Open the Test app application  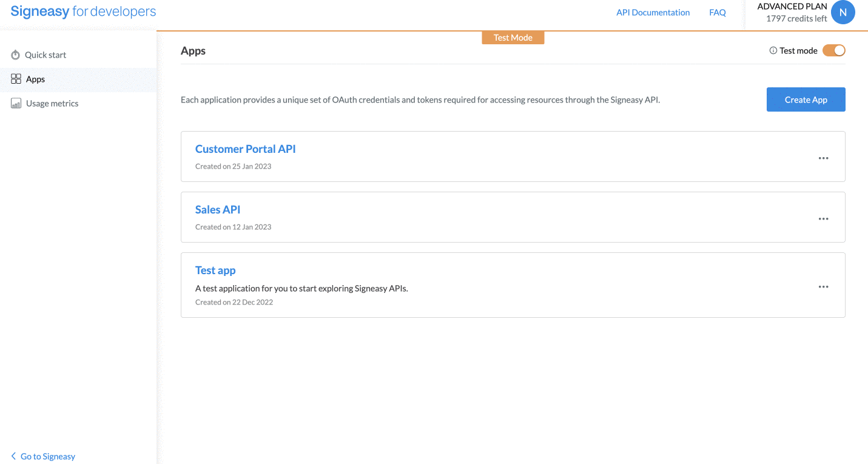click(215, 270)
